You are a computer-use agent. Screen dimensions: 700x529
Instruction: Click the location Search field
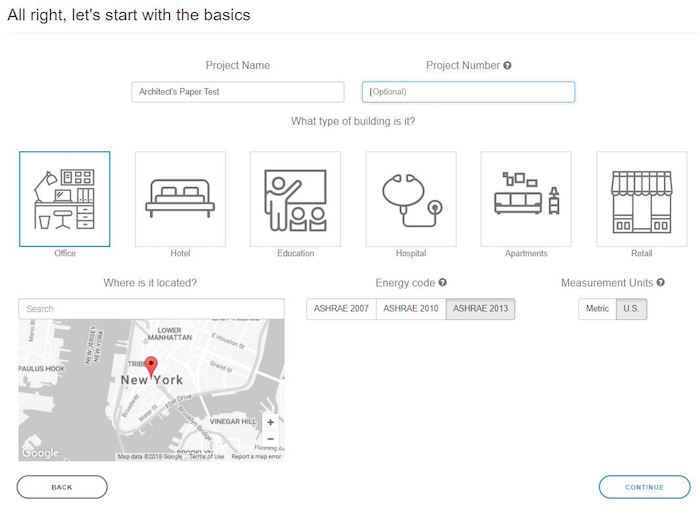(x=151, y=309)
